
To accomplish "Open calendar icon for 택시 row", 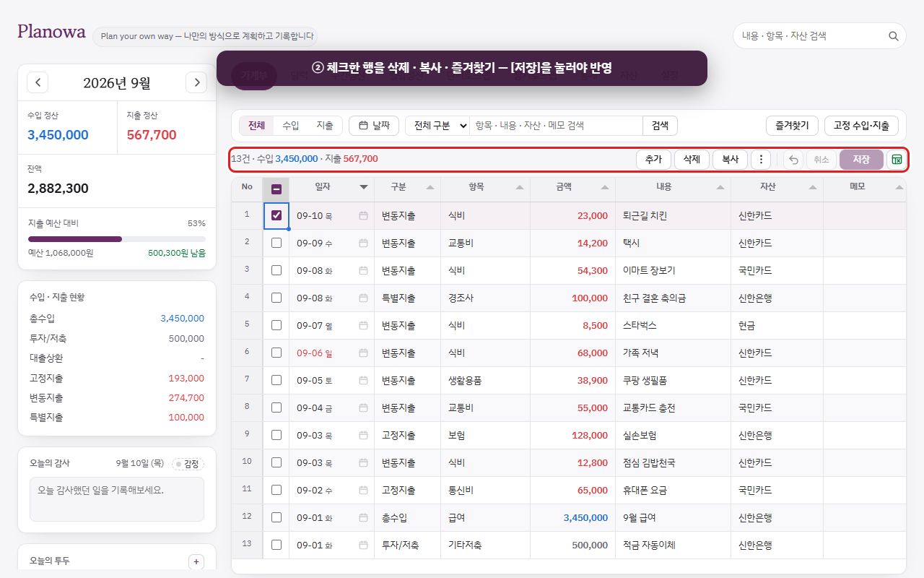I will [x=363, y=243].
